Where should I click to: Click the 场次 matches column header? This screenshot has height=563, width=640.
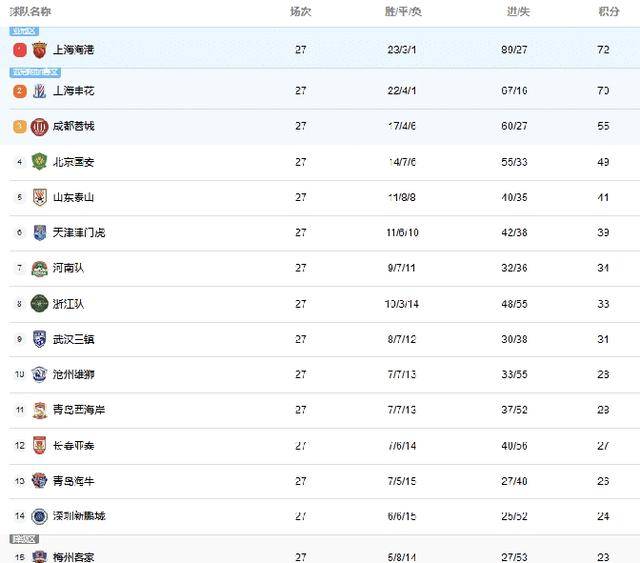(300, 12)
